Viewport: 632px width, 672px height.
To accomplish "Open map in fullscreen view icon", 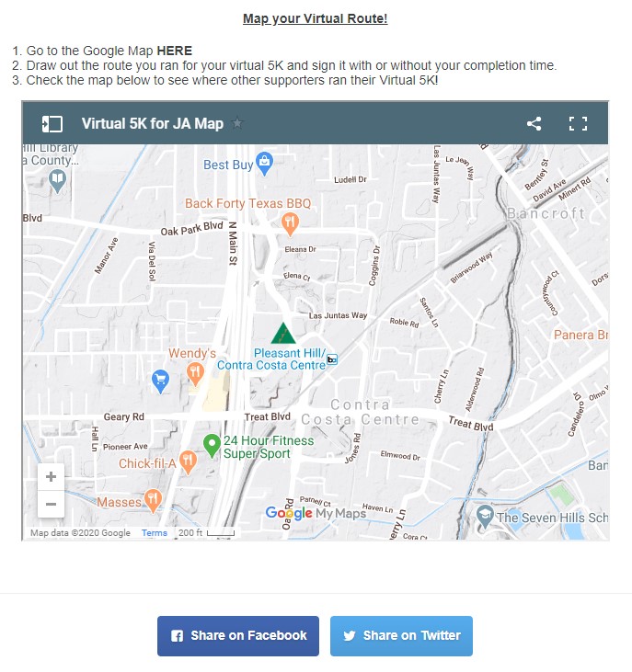I will pos(578,124).
